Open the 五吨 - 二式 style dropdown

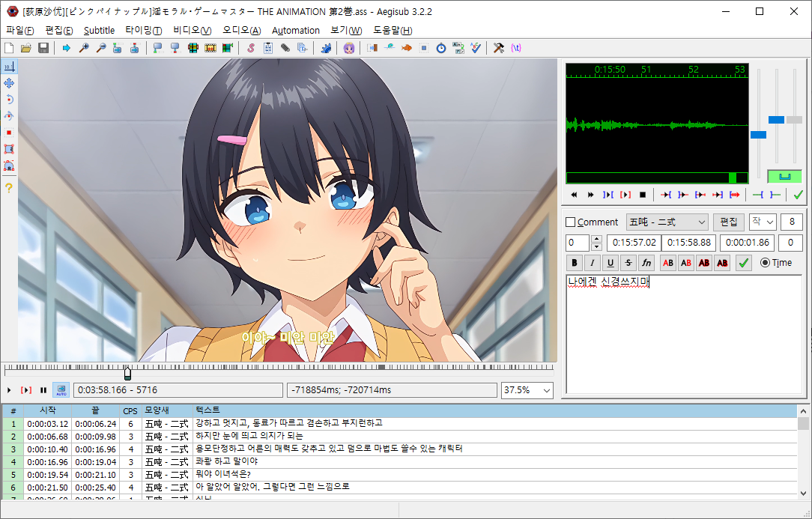(667, 222)
